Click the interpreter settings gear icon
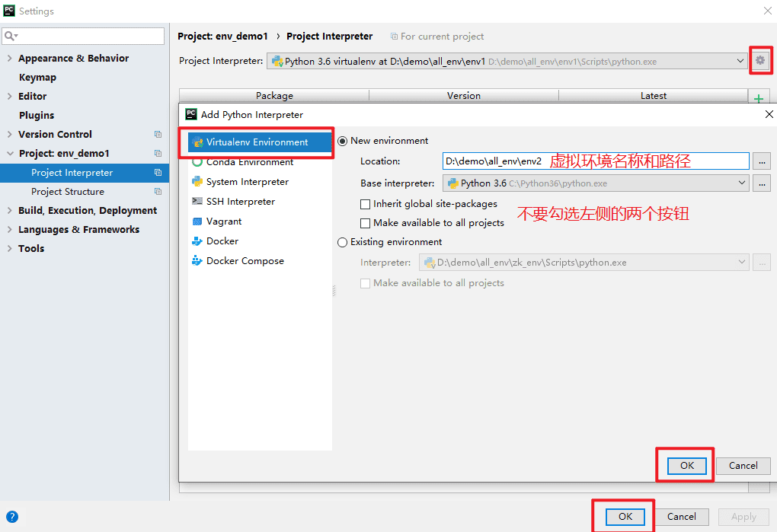 760,60
